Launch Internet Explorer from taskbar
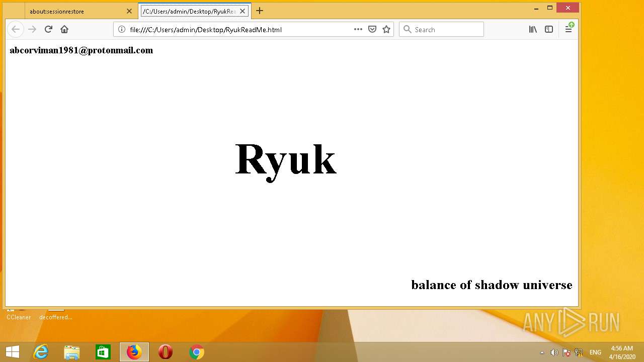The height and width of the screenshot is (362, 644). [41, 352]
